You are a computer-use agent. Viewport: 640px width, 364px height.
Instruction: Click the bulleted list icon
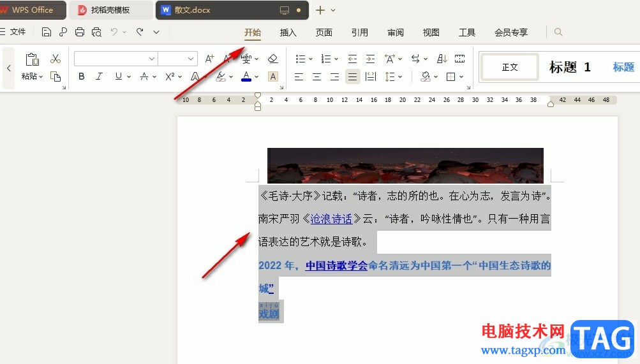[x=301, y=59]
